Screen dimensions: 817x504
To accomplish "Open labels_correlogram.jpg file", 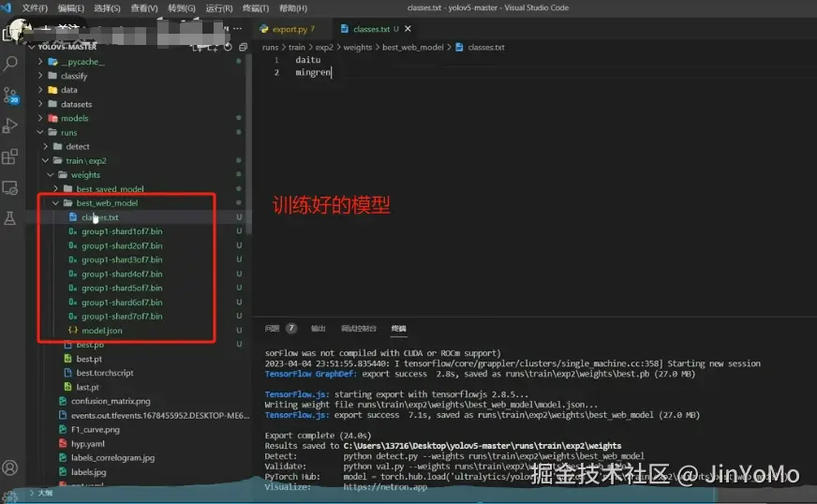I will click(x=112, y=457).
